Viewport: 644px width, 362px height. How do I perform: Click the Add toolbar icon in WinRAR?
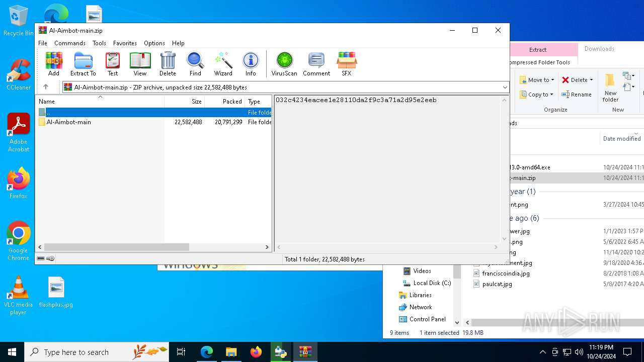[x=54, y=64]
